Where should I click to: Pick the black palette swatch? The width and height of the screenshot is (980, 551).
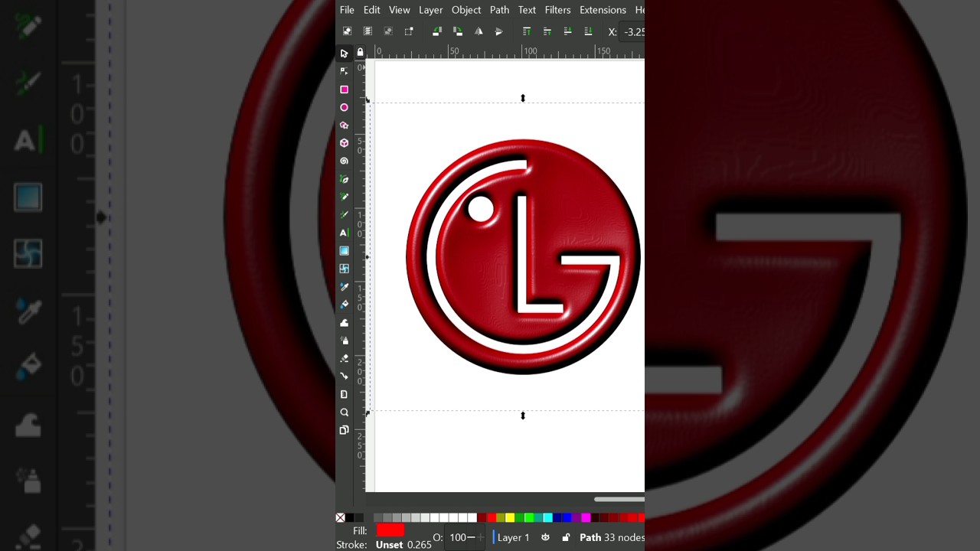coord(350,518)
